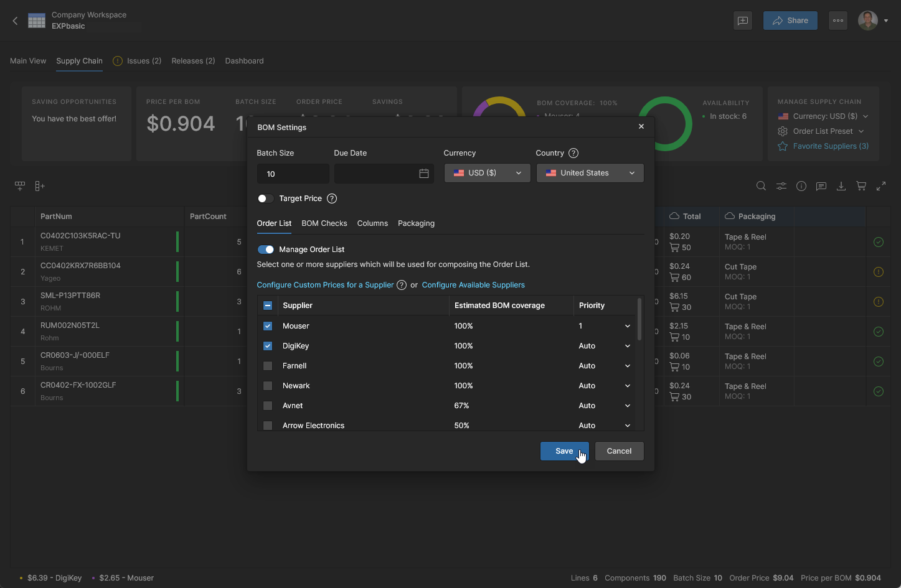This screenshot has width=901, height=588.
Task: Click the green check status icon for C0402C103K5RAC-TU
Action: point(879,242)
